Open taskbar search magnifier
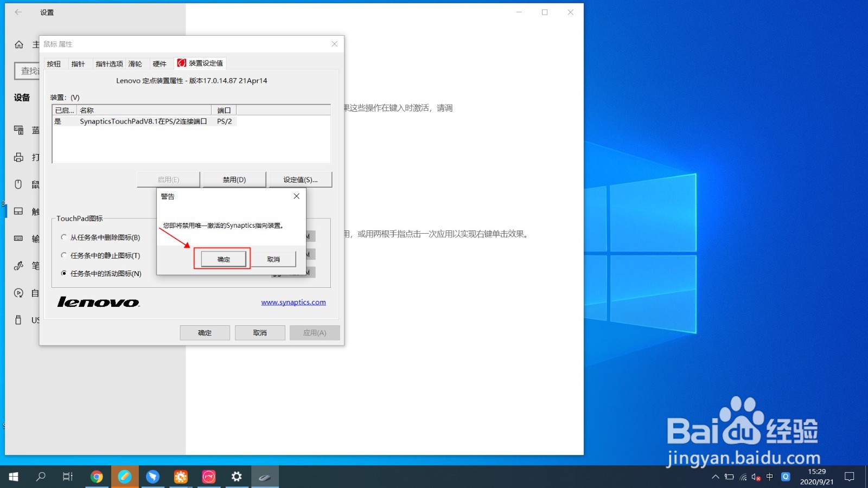The width and height of the screenshot is (868, 488). pos(41,477)
